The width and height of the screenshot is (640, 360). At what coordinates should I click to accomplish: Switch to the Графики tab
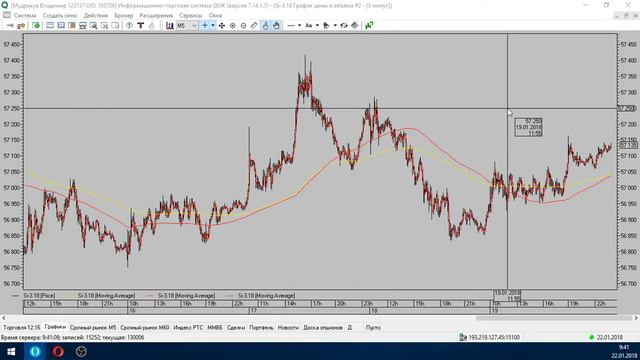click(55, 327)
